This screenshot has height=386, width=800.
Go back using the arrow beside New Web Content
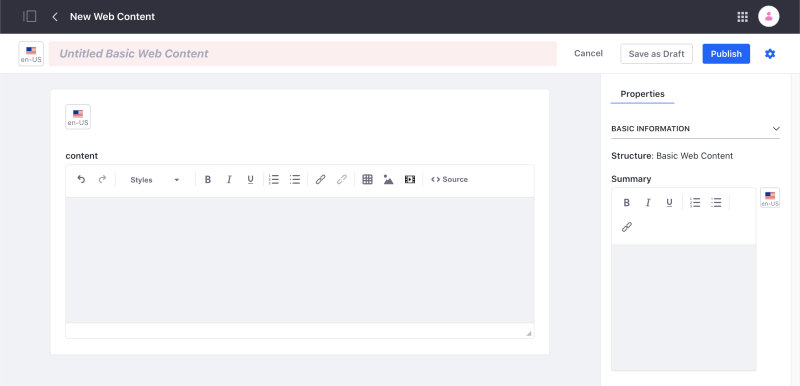pos(55,17)
